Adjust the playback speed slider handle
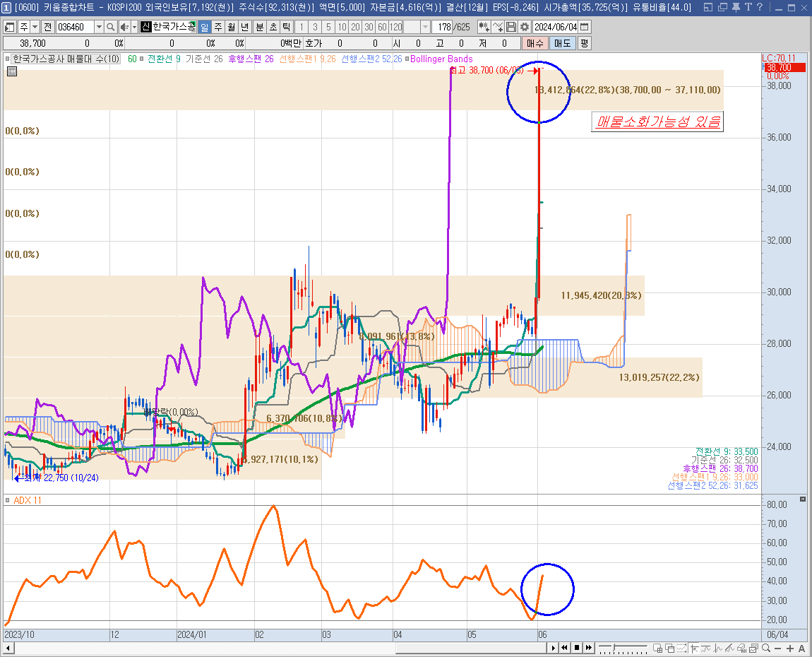This screenshot has height=657, width=812. (x=614, y=647)
